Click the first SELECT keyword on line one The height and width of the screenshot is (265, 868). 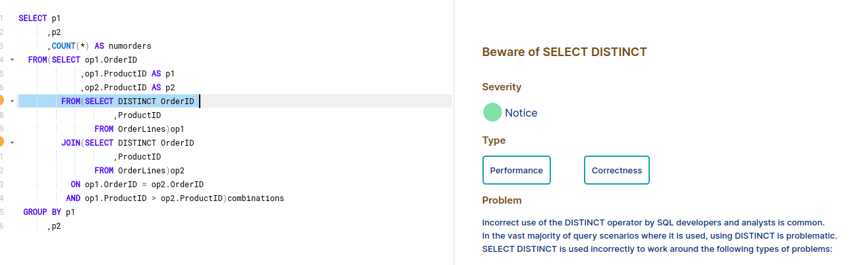coord(33,18)
